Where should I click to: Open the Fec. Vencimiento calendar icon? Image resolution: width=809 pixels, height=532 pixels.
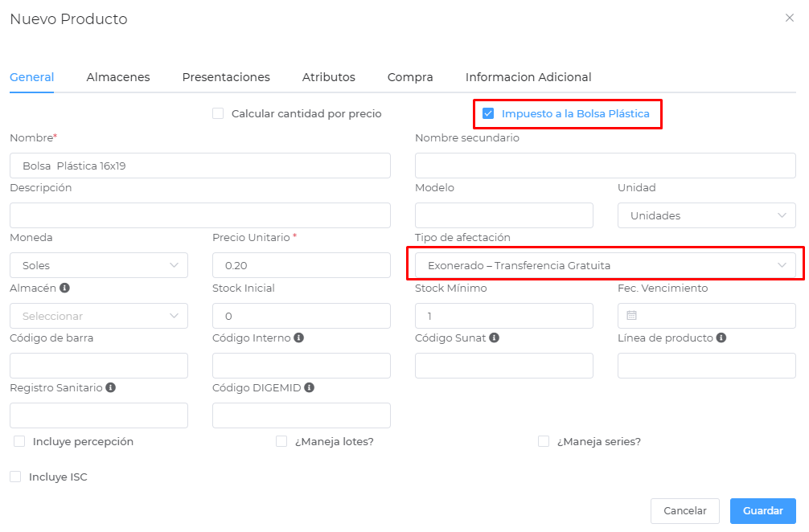tap(631, 316)
